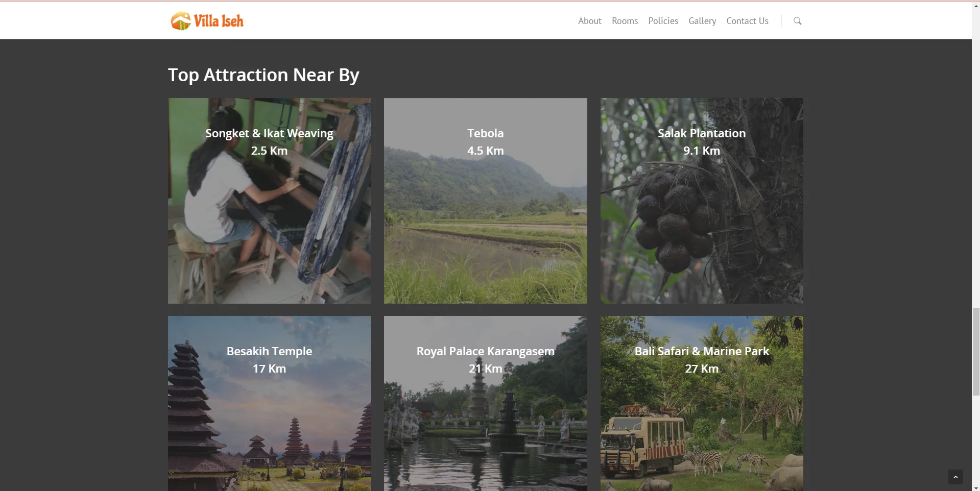Viewport: 980px width, 491px height.
Task: Open the Contact Us page
Action: tap(747, 21)
